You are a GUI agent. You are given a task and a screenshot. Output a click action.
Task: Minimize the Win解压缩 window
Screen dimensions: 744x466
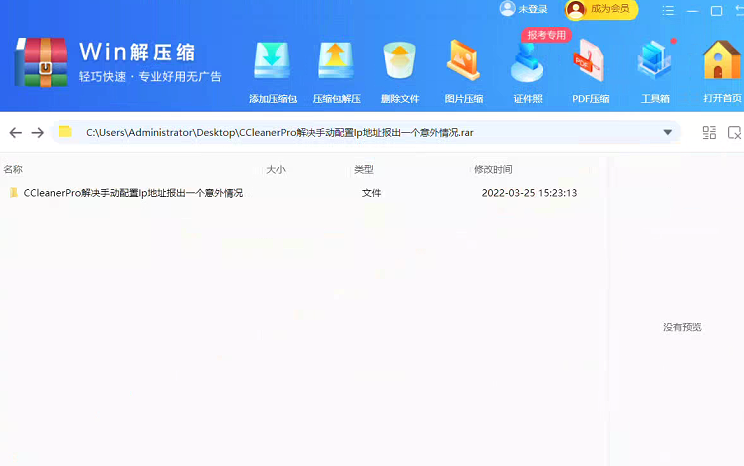coord(692,10)
